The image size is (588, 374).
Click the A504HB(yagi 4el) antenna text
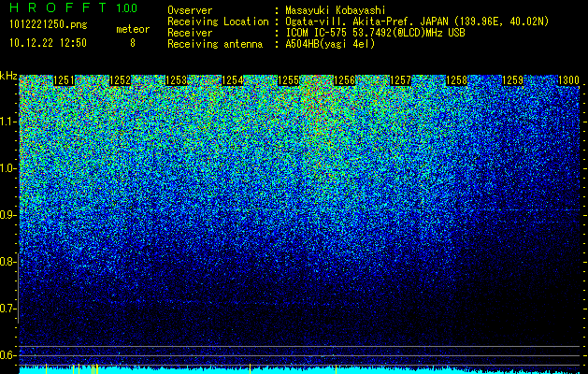click(330, 44)
